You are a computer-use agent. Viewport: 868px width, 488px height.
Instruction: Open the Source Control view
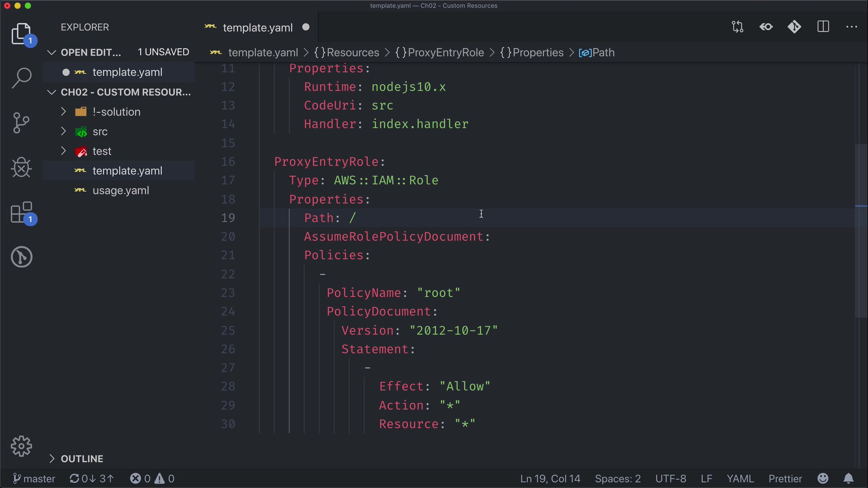click(21, 122)
